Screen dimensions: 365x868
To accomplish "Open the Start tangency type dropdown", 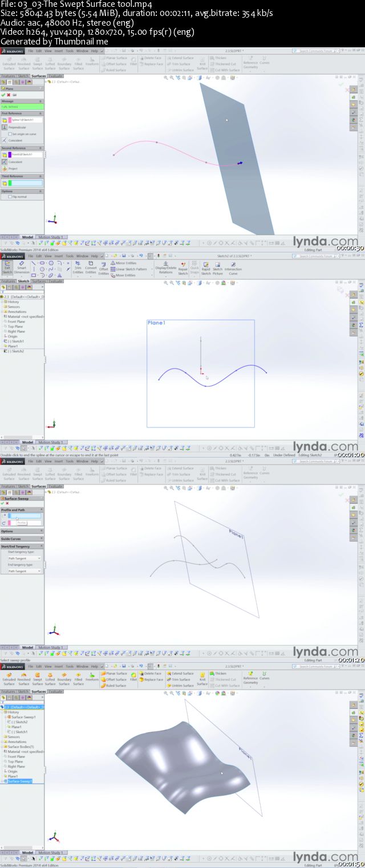I will pos(25,558).
